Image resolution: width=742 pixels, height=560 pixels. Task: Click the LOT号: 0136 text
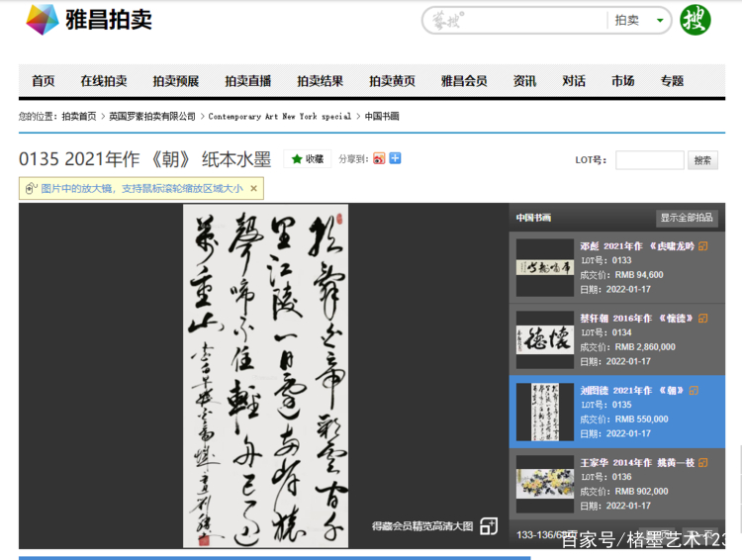(x=606, y=477)
